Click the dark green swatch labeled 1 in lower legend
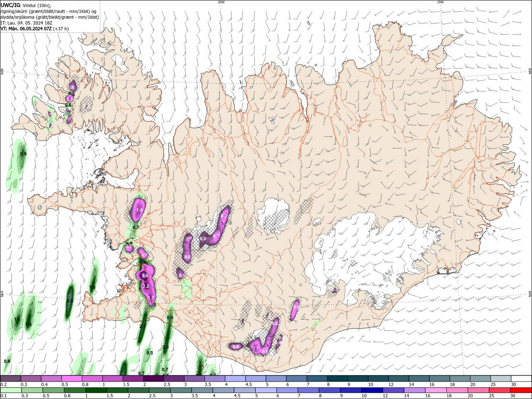Screen dimensions: 532x399 [x=96, y=390]
